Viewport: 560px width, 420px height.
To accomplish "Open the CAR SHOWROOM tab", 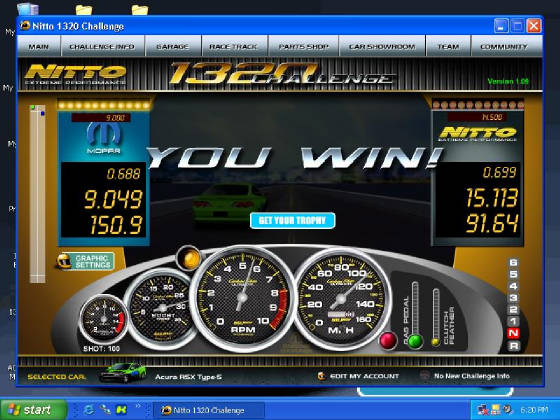I will pyautogui.click(x=382, y=46).
